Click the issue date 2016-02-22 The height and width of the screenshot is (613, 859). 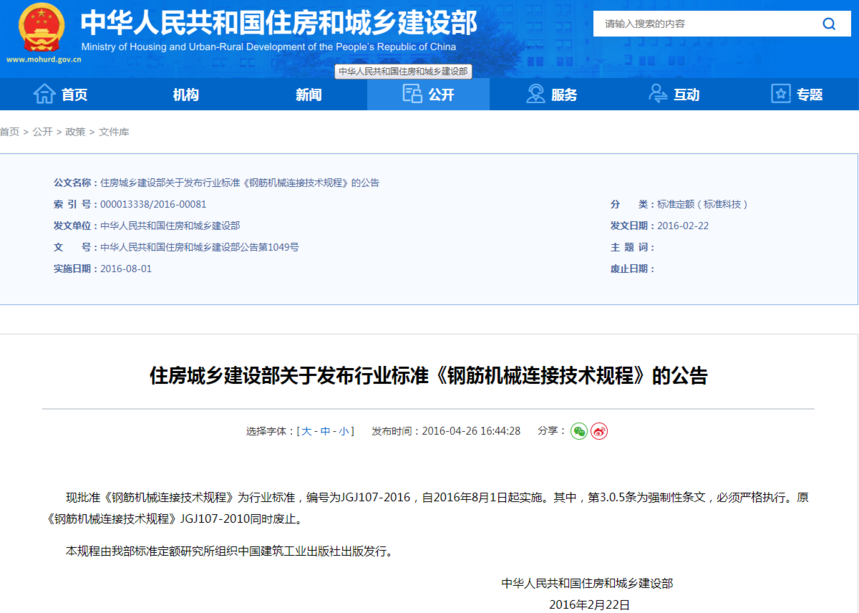pos(683,226)
